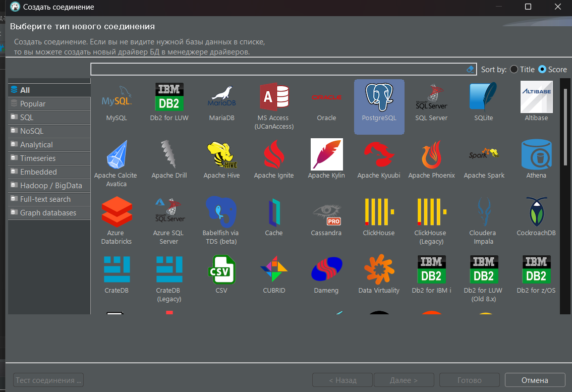Image resolution: width=572 pixels, height=392 pixels.
Task: Click the Отмена button
Action: [x=535, y=380]
